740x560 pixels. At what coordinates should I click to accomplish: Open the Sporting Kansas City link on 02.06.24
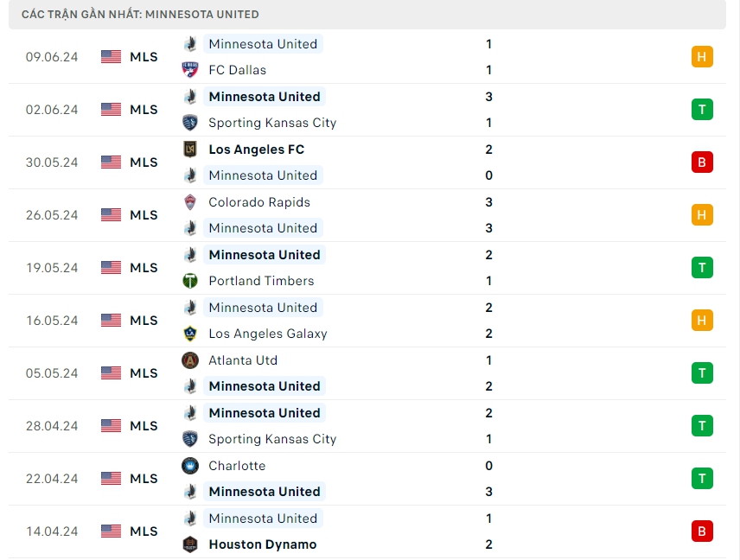pos(272,123)
